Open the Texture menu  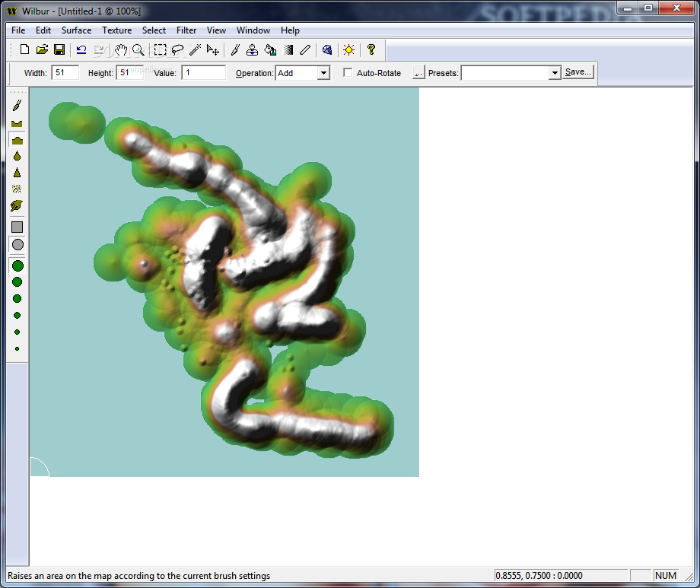(x=117, y=30)
